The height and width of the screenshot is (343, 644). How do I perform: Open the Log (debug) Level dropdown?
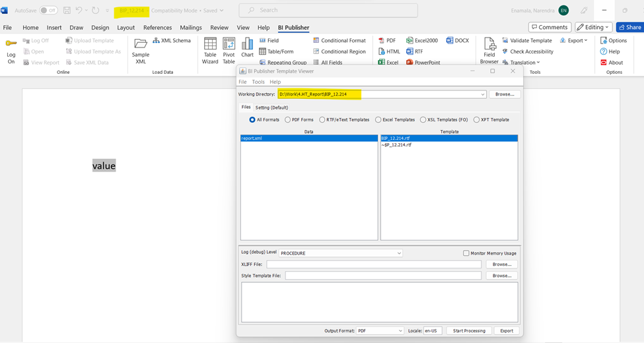399,253
